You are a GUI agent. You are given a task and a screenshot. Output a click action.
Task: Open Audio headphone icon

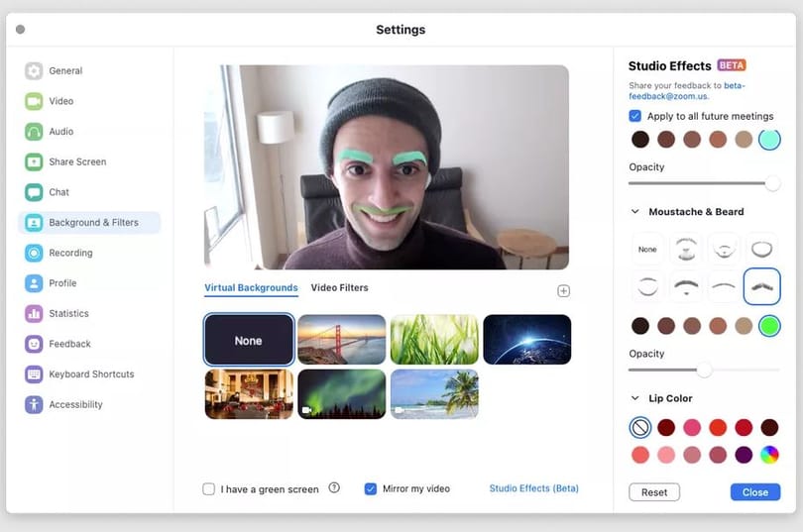click(x=34, y=132)
